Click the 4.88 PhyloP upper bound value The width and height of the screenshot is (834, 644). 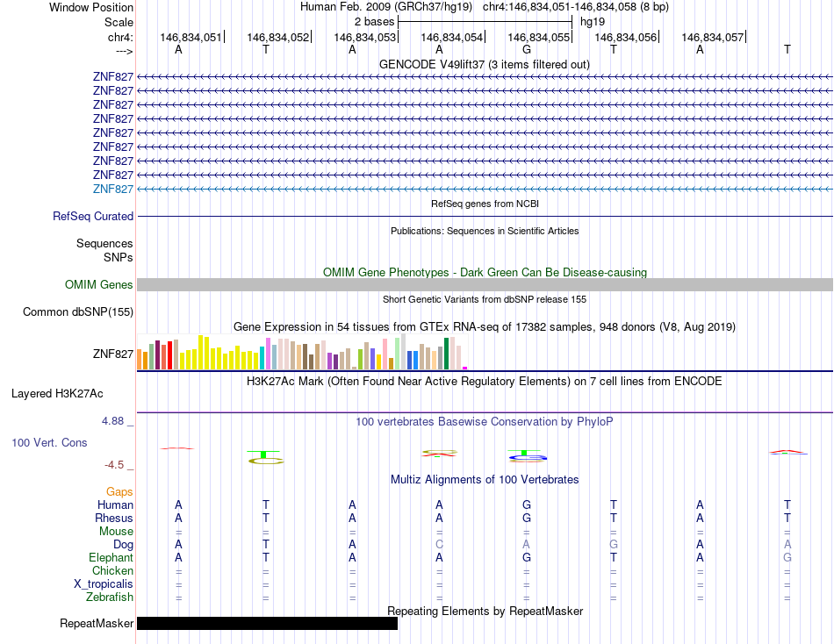[x=112, y=421]
